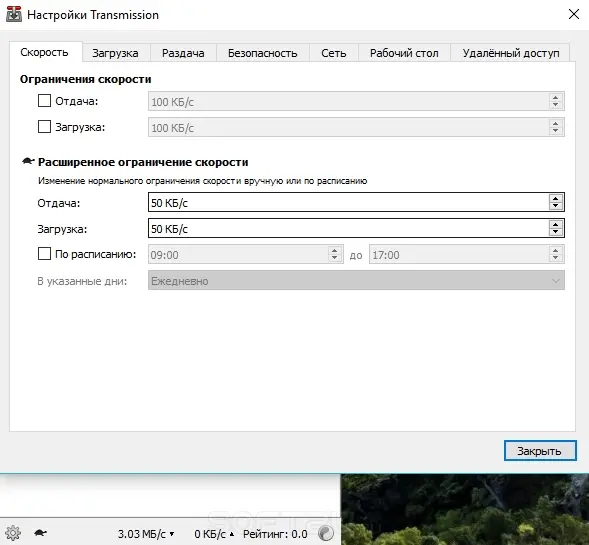Click the turtle icon beside Расширенное ограничение скорости
589x545 pixels.
tap(28, 162)
